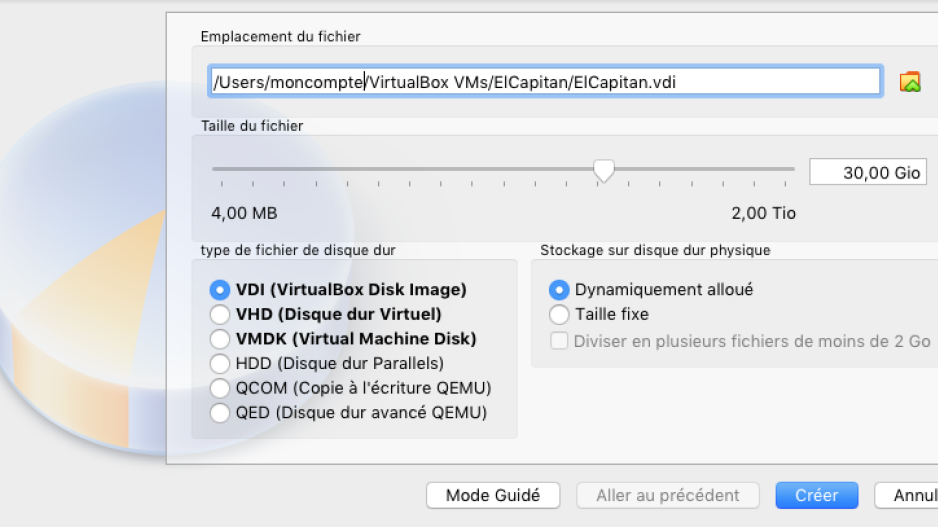Toggle Diviser en plusieurs fichiers checkbox
Image resolution: width=938 pixels, height=527 pixels.
(559, 341)
